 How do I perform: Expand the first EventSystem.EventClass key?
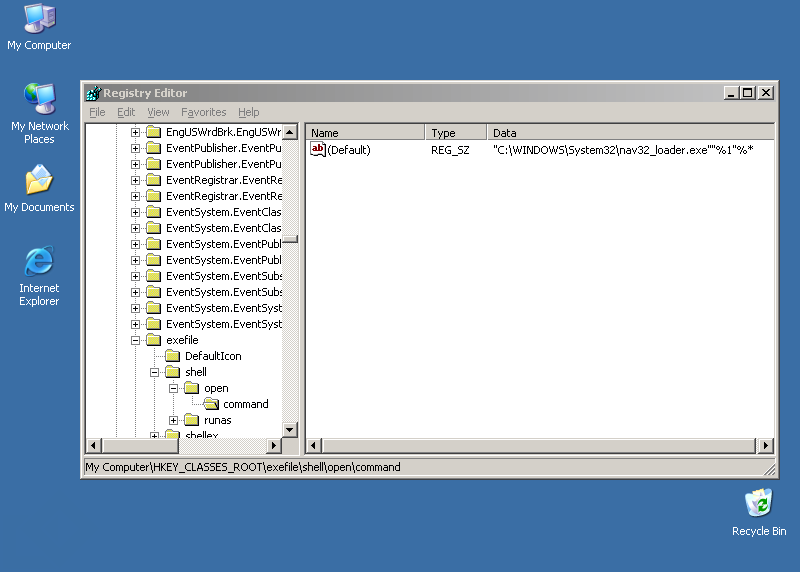(x=135, y=213)
